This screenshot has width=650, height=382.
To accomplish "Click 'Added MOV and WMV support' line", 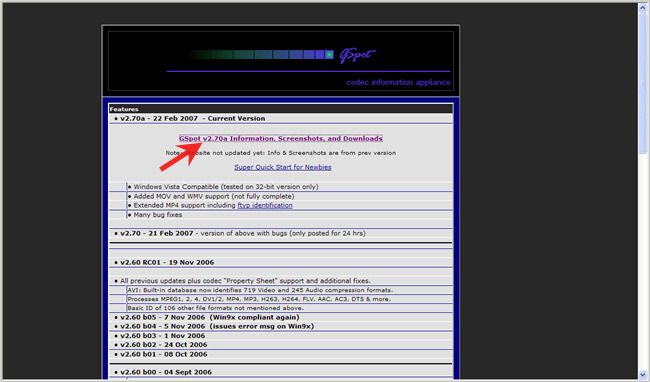I will tap(213, 196).
